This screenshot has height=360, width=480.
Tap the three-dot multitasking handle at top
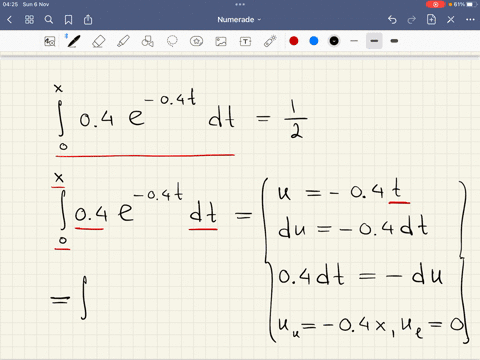(240, 4)
